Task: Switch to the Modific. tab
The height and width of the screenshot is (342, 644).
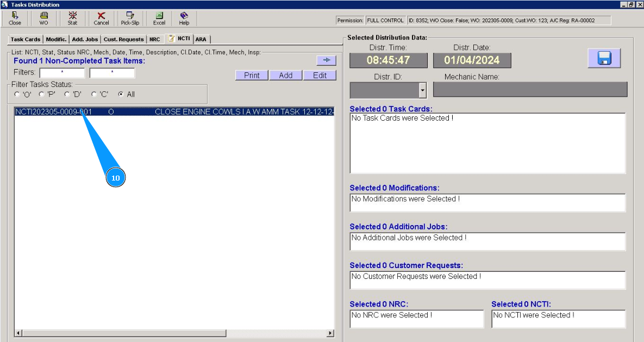Action: (x=57, y=40)
